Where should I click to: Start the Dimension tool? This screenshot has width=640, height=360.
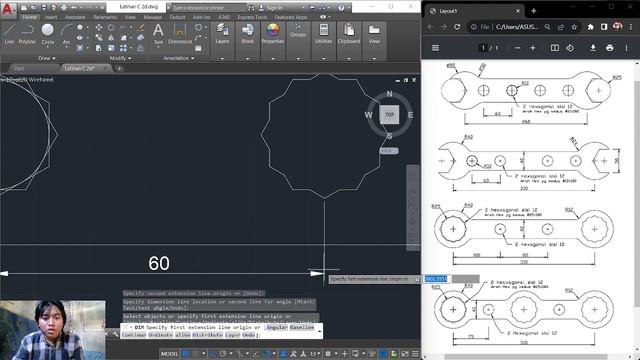[180, 33]
